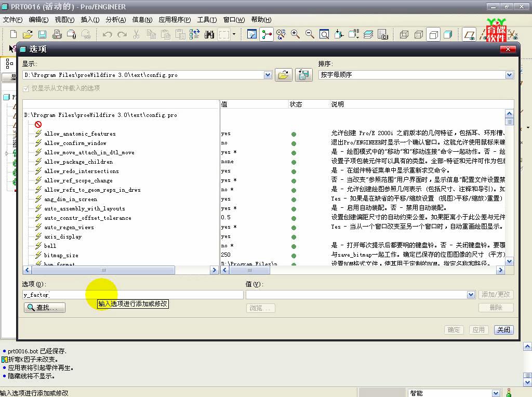
Task: Click the green status dot for axis_display
Action: point(294,237)
